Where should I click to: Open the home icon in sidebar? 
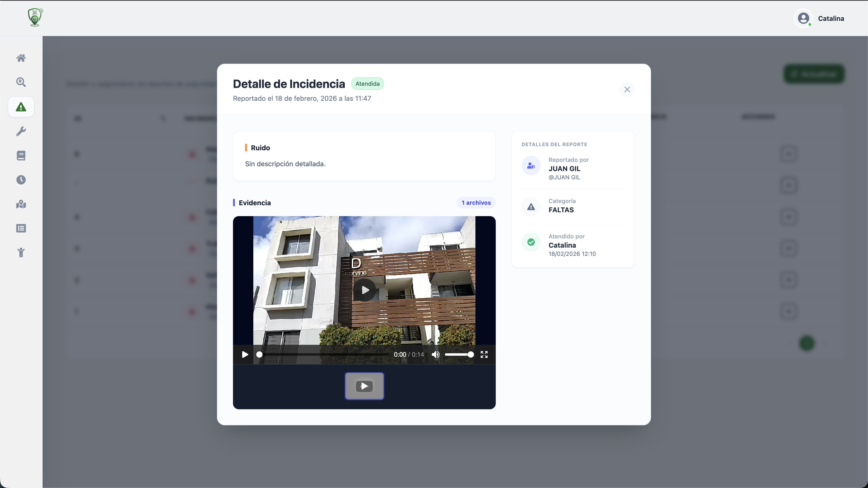21,58
